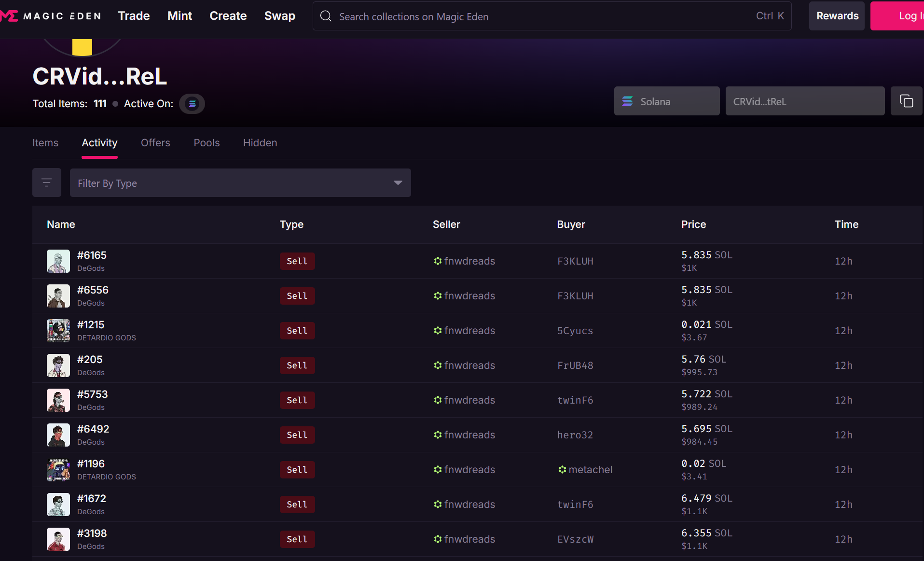Switch to the Items tab
924x561 pixels.
coord(45,143)
